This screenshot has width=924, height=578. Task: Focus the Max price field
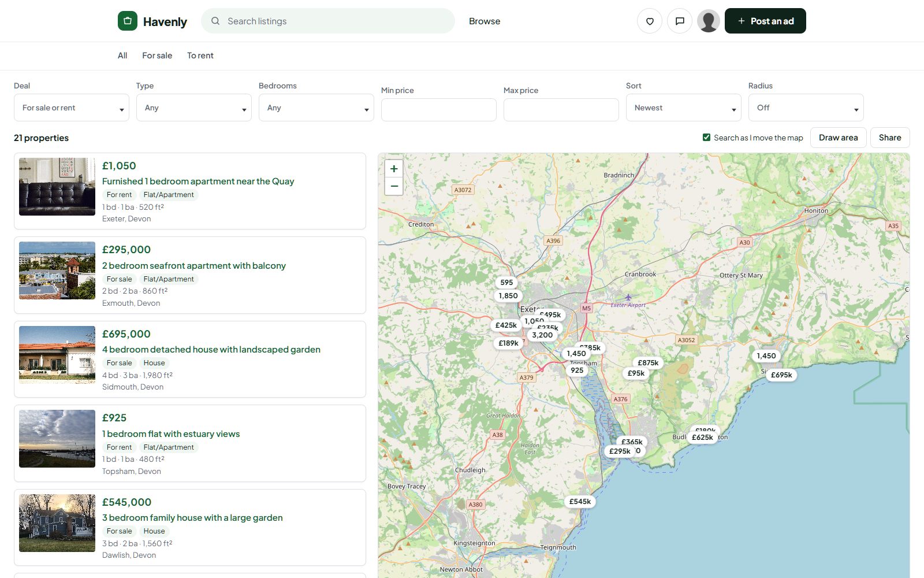[561, 110]
